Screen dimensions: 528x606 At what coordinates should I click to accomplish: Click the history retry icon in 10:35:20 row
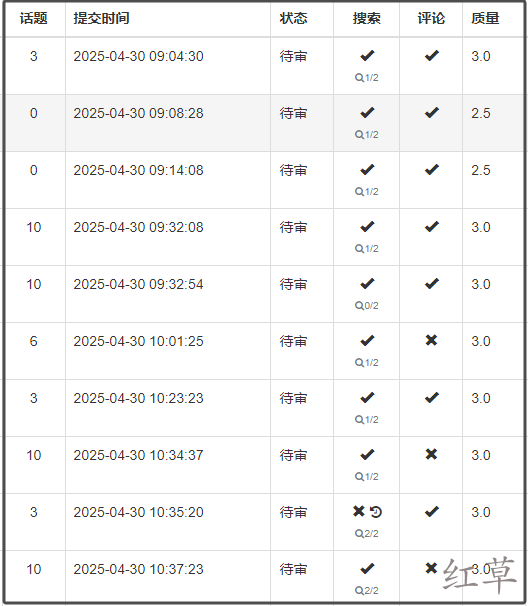376,512
